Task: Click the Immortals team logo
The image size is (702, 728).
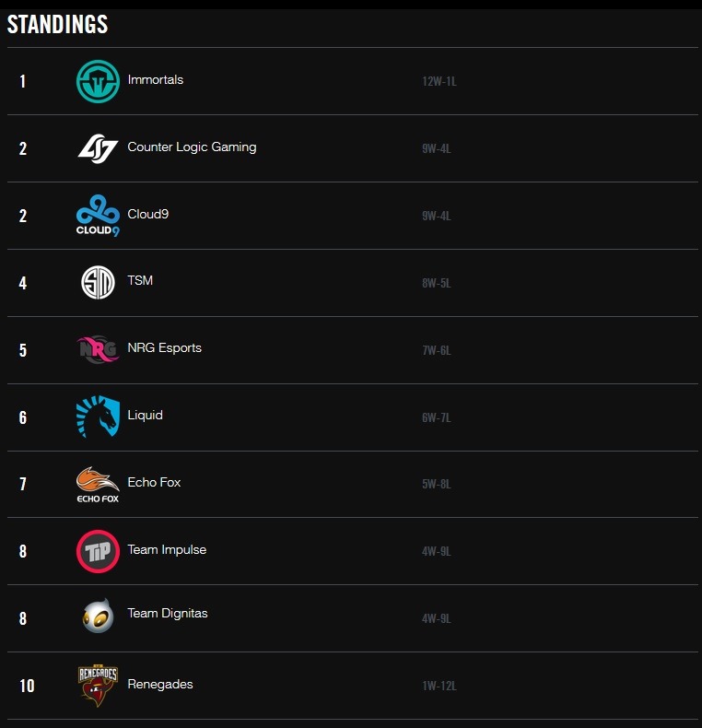Action: coord(98,81)
